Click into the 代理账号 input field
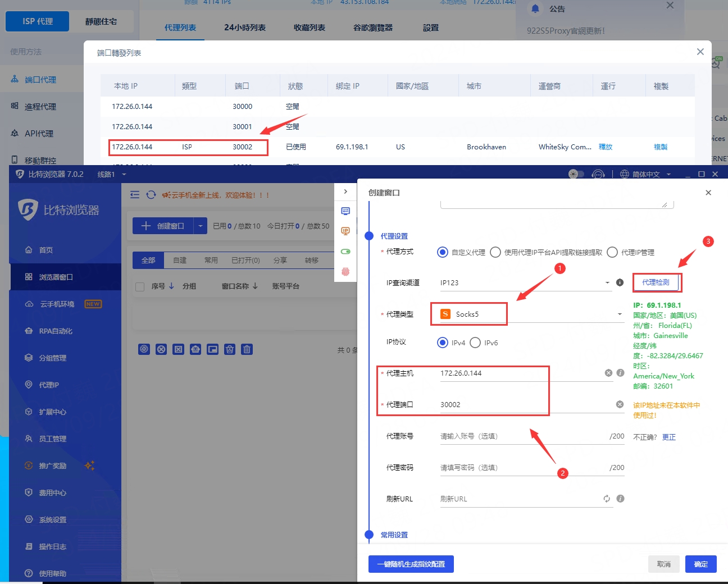 pyautogui.click(x=522, y=436)
